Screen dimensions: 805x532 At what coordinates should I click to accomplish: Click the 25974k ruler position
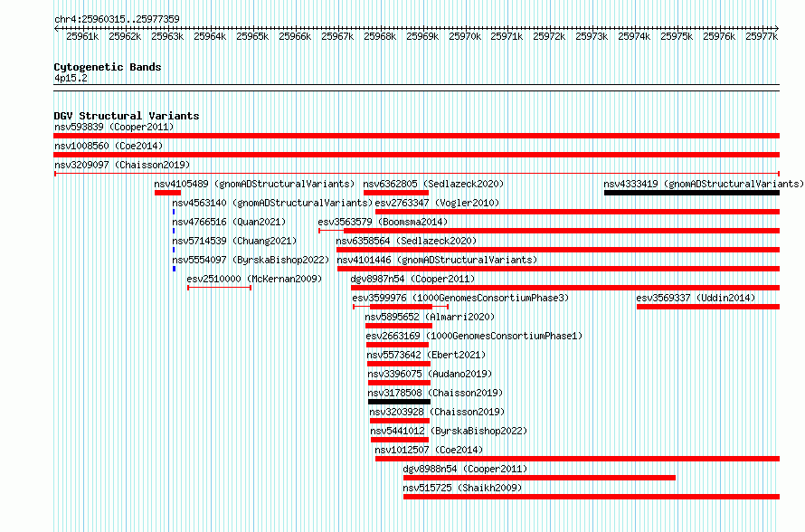point(635,36)
